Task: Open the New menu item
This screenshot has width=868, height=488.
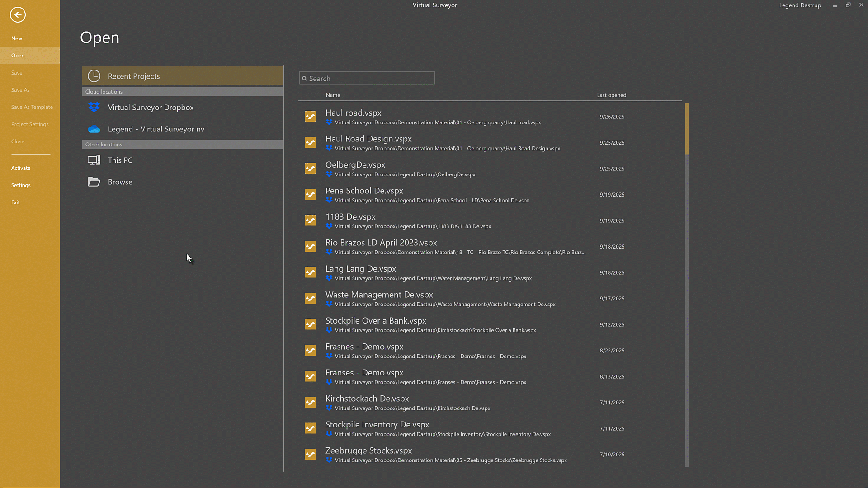Action: (x=17, y=38)
